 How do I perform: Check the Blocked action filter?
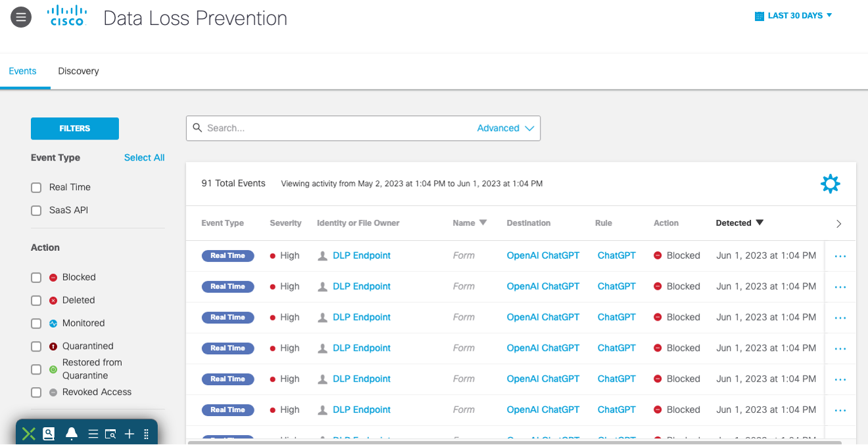[36, 277]
